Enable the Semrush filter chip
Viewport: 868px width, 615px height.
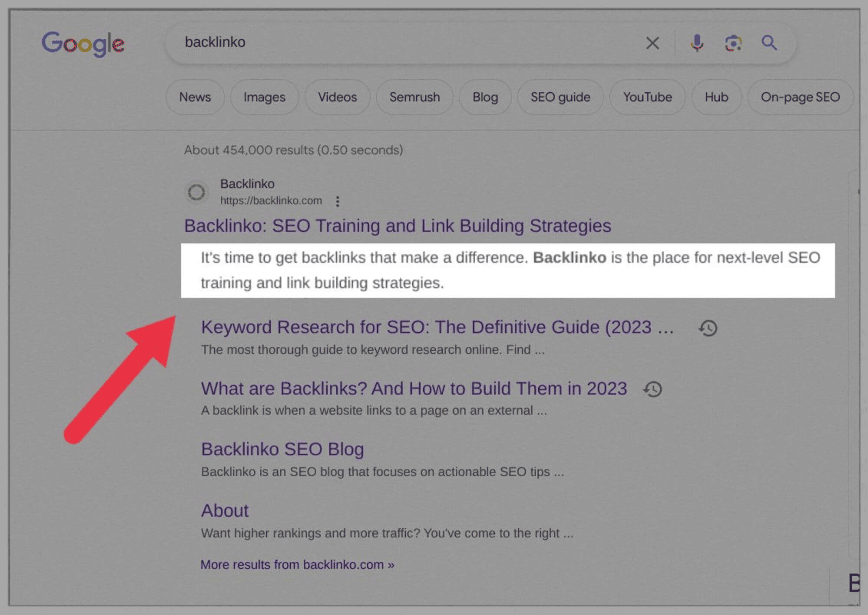(x=414, y=97)
